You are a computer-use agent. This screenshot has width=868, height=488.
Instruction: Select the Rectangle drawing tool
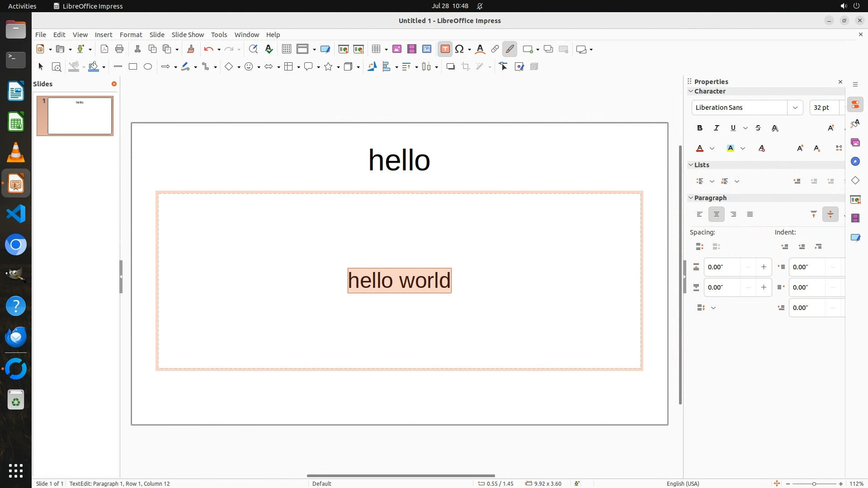133,67
